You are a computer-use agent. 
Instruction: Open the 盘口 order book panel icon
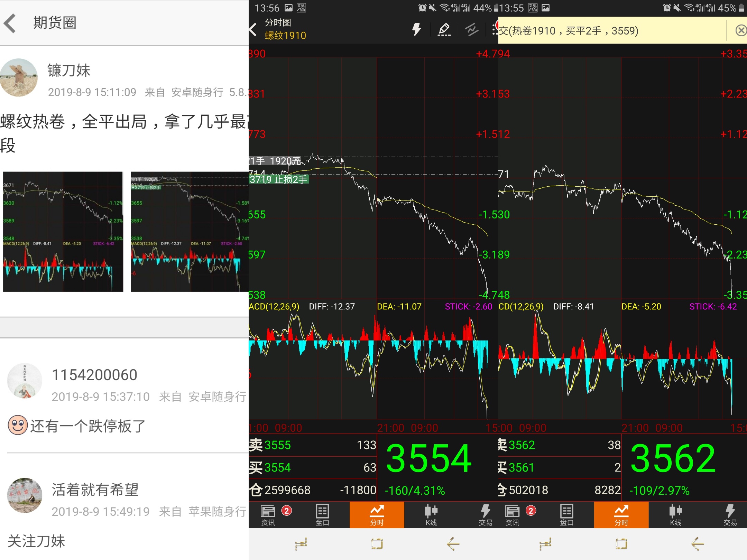(323, 515)
